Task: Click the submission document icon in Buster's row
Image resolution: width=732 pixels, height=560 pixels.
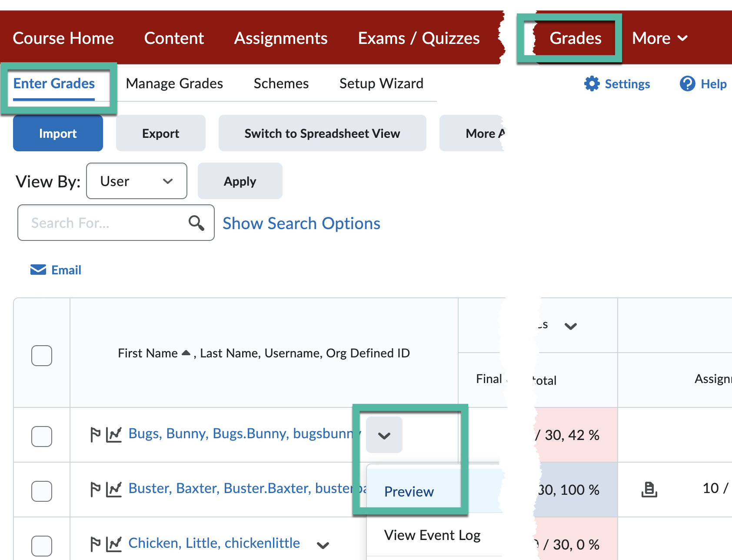Action: pos(649,490)
